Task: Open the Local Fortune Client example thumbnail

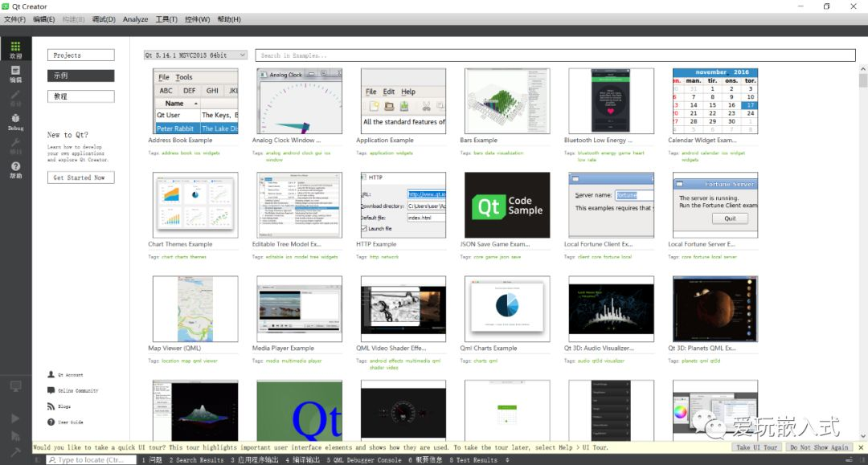Action: coord(612,205)
